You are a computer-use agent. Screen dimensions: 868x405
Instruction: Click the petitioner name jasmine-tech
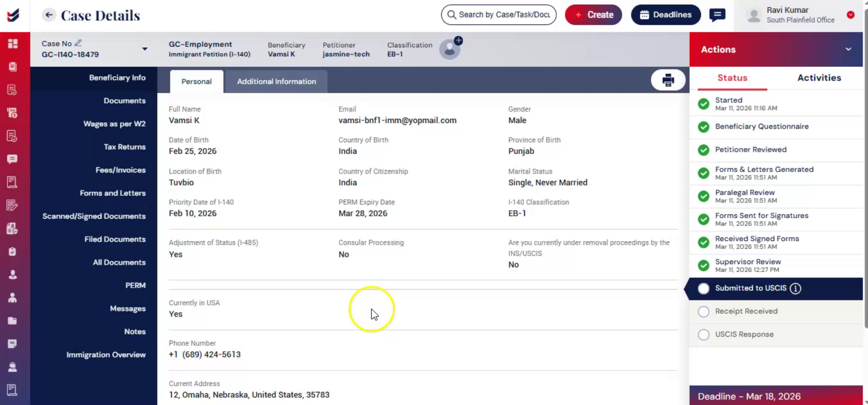tap(346, 54)
